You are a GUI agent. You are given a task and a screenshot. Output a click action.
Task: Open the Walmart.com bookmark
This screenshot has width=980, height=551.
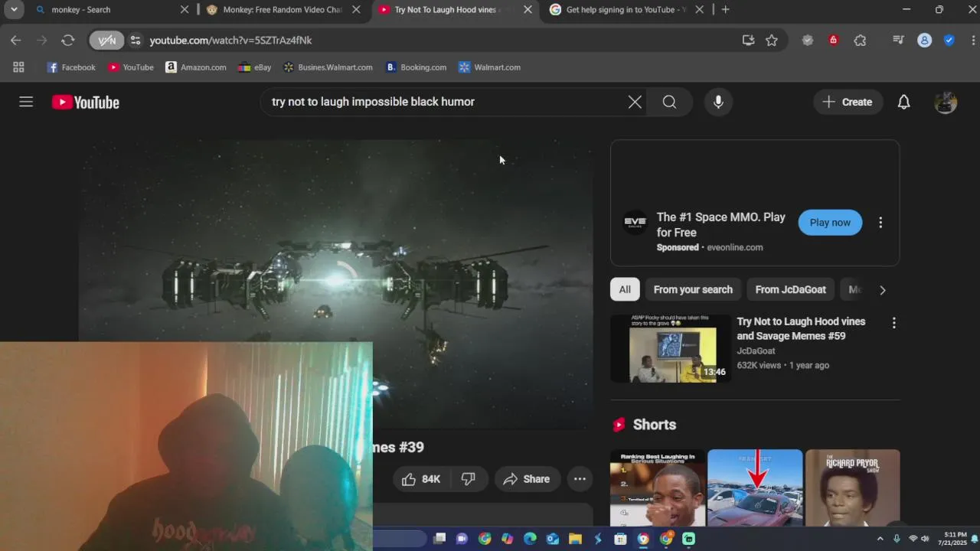(489, 67)
